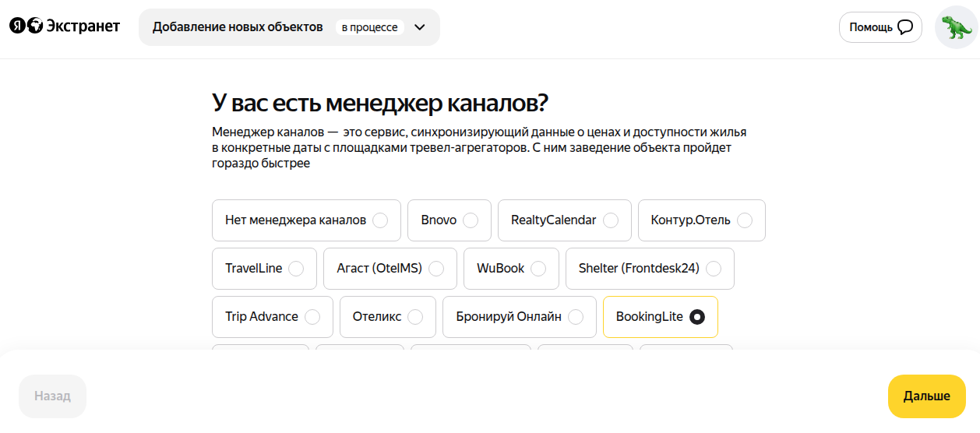The image size is (980, 433).
Task: Expand the Добавление новых объектов dropdown
Action: point(238,27)
